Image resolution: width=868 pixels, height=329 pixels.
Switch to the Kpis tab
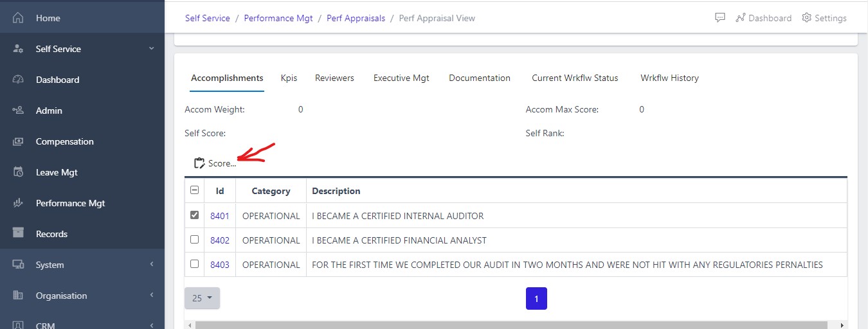tap(289, 78)
